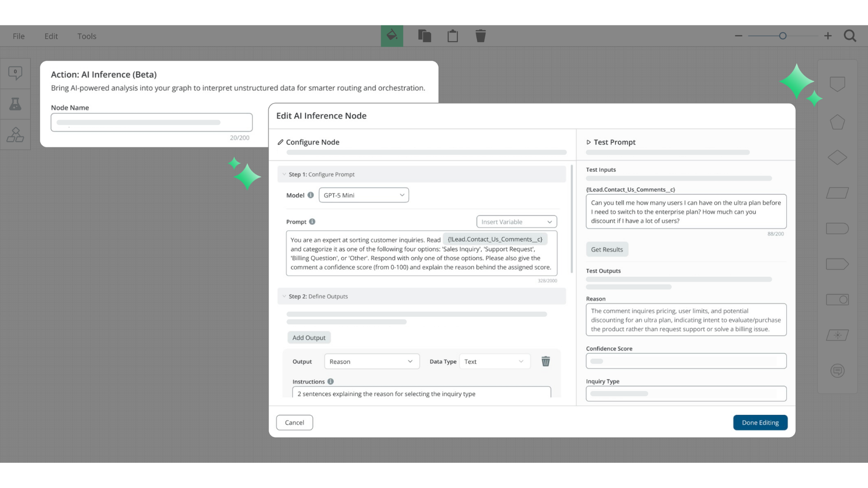The height and width of the screenshot is (488, 868).
Task: Open the flask test icon in sidebar
Action: (15, 104)
